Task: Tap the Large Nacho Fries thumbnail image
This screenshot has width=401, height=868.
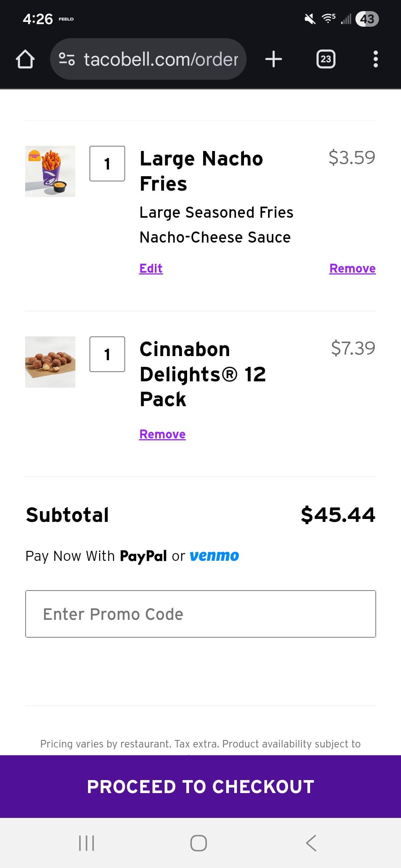Action: coord(50,171)
